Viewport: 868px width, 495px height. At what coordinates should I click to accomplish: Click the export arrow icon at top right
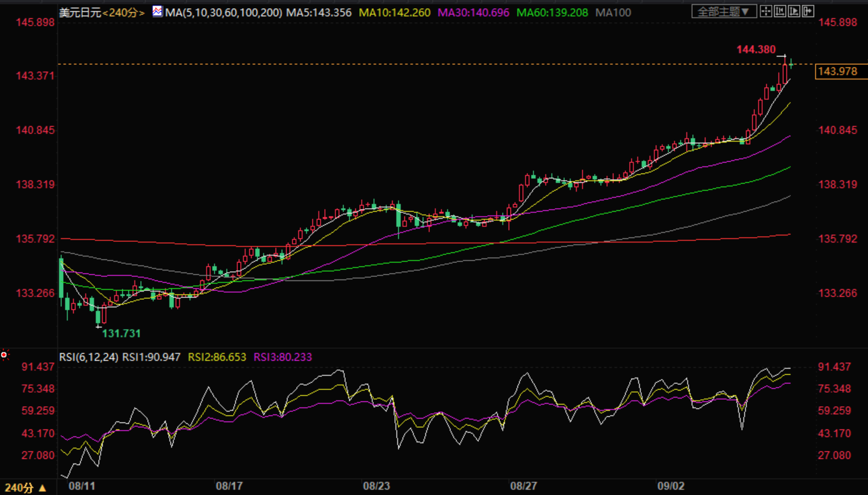coord(808,11)
